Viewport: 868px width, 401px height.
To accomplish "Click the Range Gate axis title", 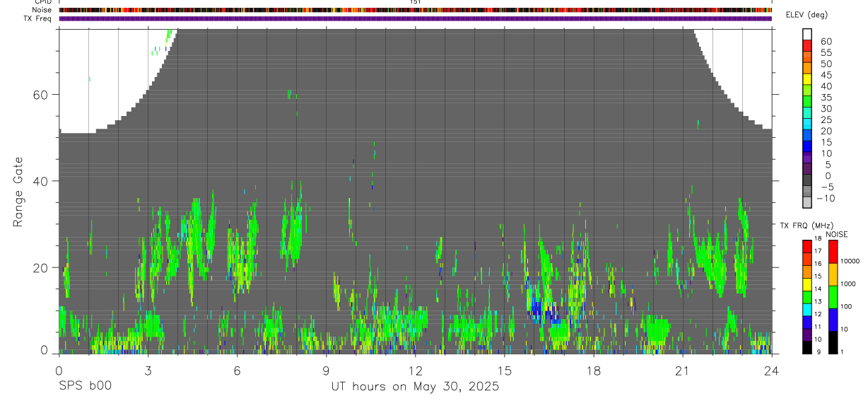I will tap(18, 192).
